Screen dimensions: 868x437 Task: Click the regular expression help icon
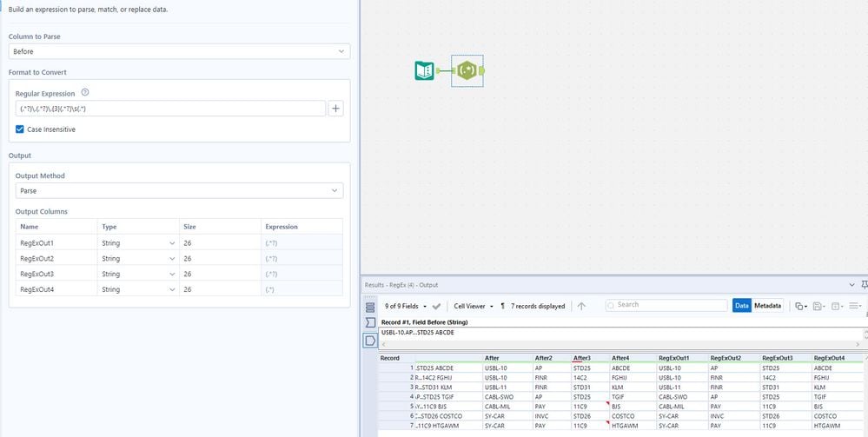tap(84, 92)
